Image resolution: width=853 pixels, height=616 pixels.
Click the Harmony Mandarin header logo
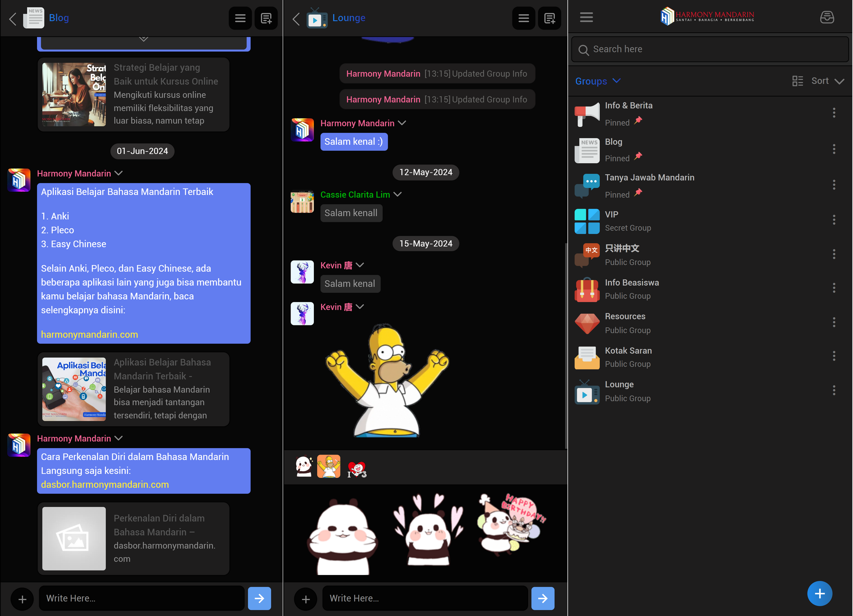(x=707, y=17)
